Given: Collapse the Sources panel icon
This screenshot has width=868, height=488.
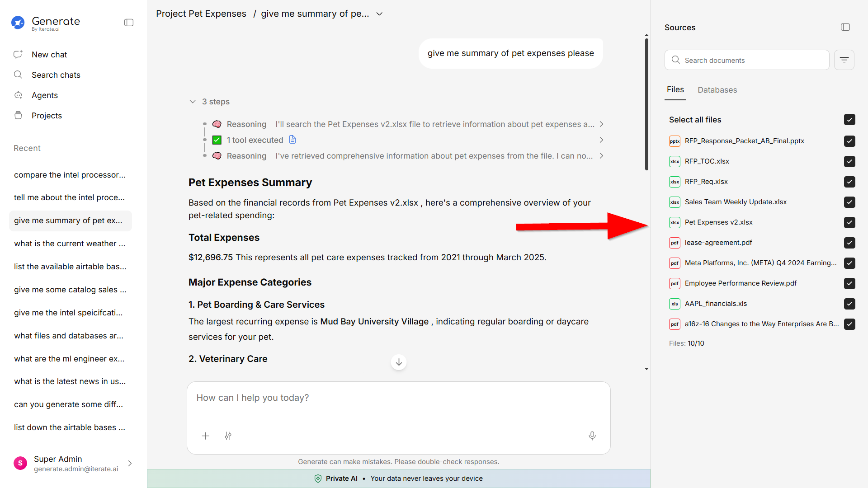Looking at the screenshot, I should pyautogui.click(x=845, y=27).
